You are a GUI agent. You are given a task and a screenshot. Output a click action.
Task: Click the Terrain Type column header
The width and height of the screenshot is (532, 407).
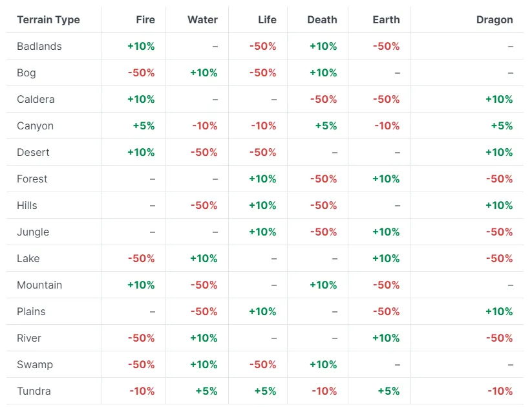pos(48,19)
